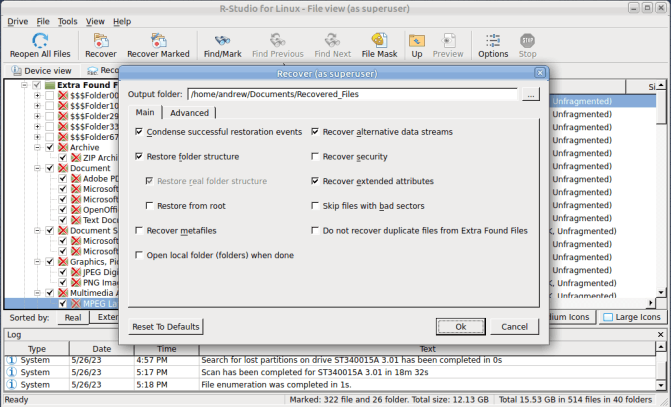Browse for output folder with the ... button
The image size is (671, 407).
coord(531,95)
